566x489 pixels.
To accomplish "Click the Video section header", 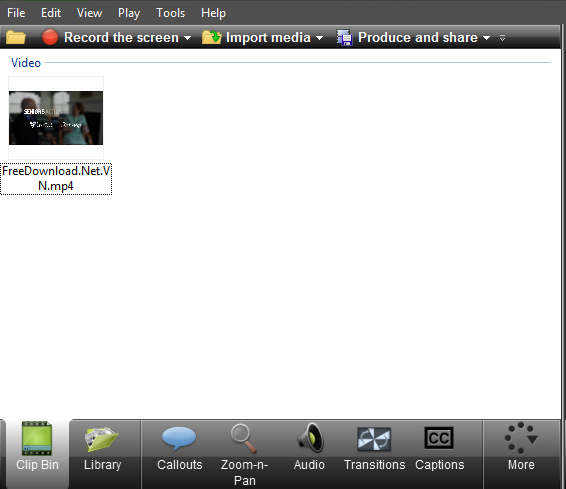I will pos(26,63).
